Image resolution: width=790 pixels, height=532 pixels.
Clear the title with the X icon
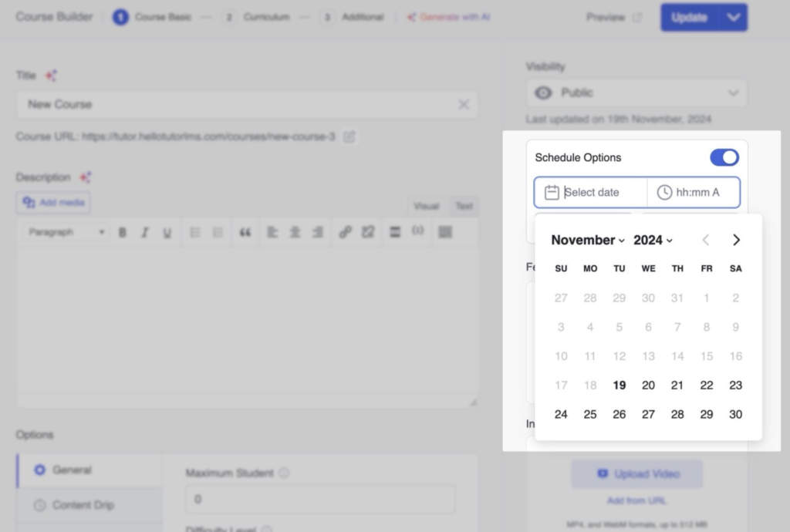click(x=464, y=105)
